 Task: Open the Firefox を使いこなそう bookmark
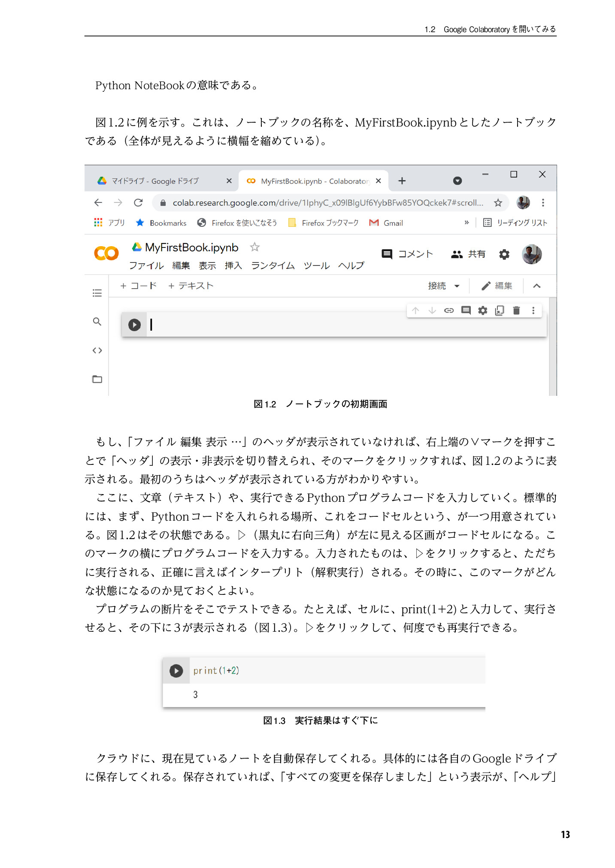pyautogui.click(x=237, y=223)
